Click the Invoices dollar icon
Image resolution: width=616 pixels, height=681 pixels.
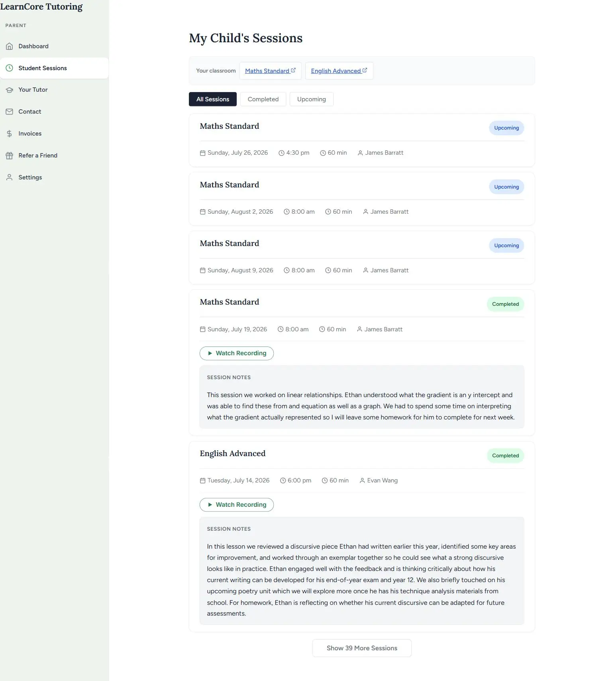coord(9,134)
